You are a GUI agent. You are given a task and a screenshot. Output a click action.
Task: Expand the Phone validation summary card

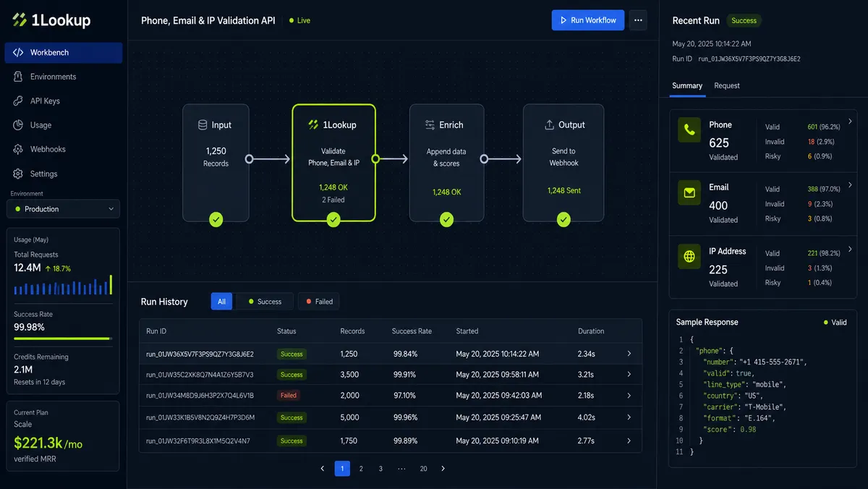pos(850,122)
